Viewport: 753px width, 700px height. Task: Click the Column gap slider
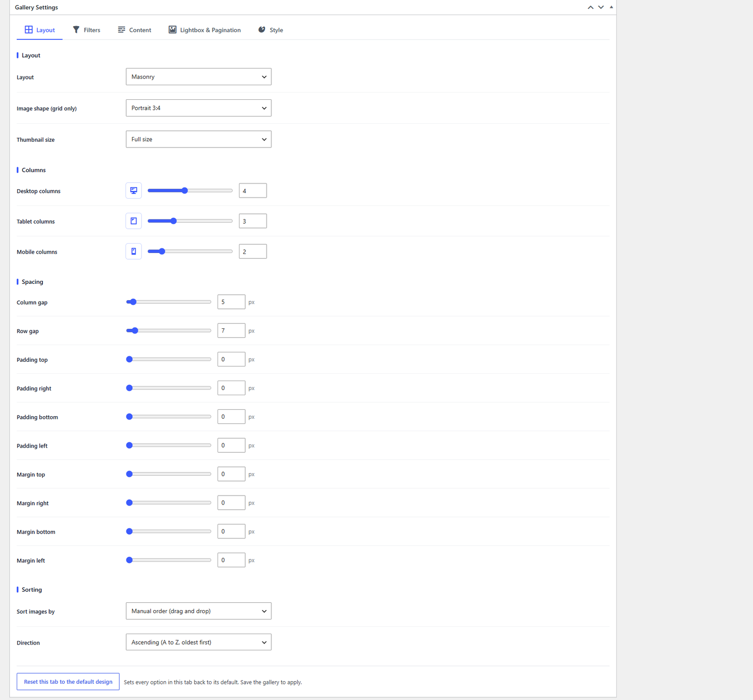pyautogui.click(x=169, y=302)
